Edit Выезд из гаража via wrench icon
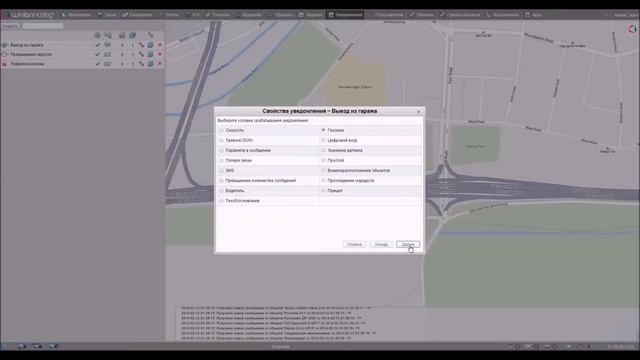The image size is (640, 360). click(141, 44)
